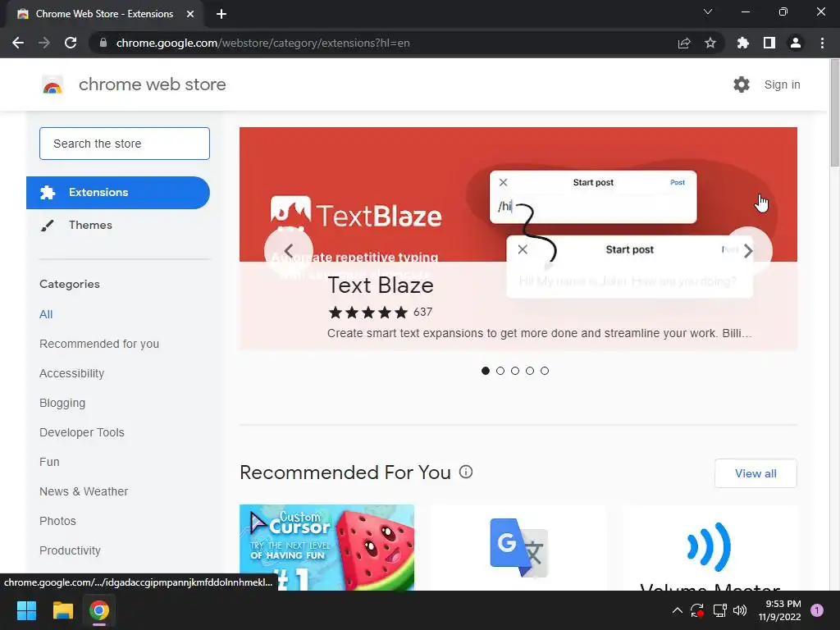The height and width of the screenshot is (630, 840).
Task: Open the Recommended for you category
Action: [99, 344]
